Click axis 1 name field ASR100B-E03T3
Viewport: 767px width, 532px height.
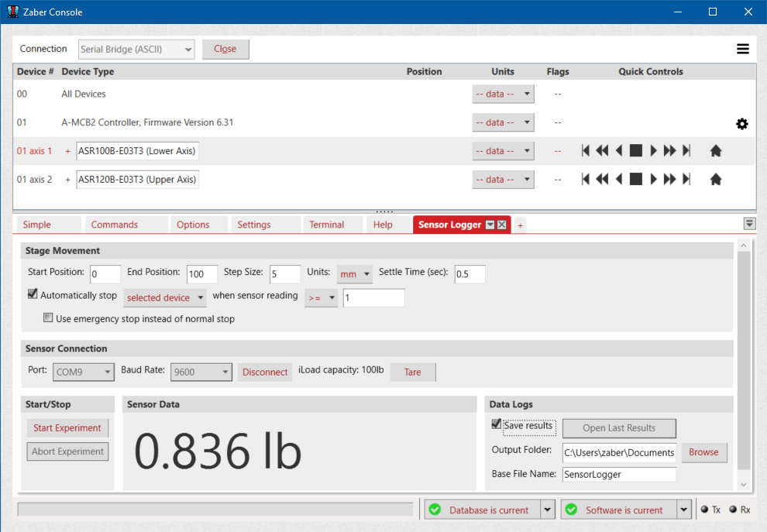tap(137, 151)
